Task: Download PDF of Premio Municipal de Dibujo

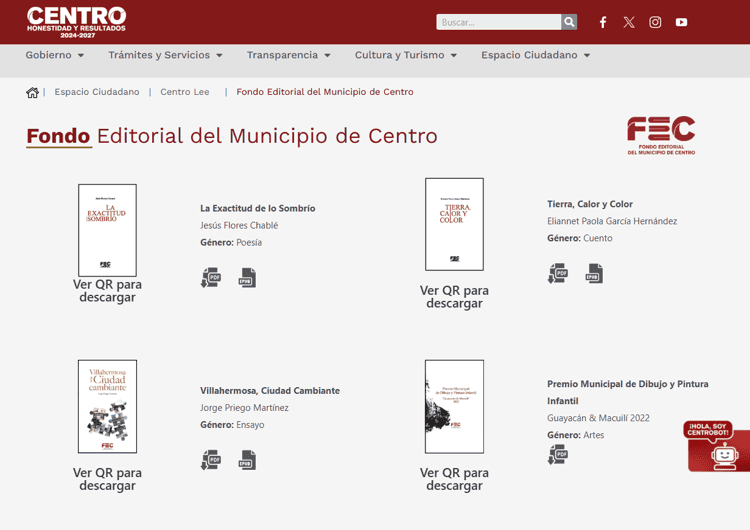Action: (557, 455)
